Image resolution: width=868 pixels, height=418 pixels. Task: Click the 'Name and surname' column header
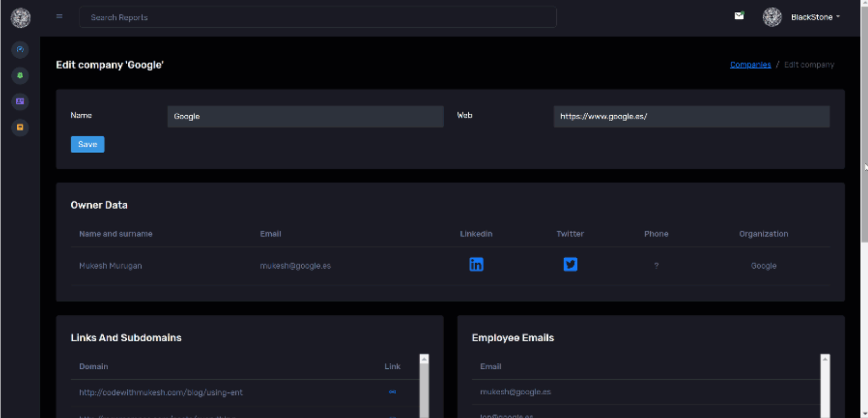116,234
